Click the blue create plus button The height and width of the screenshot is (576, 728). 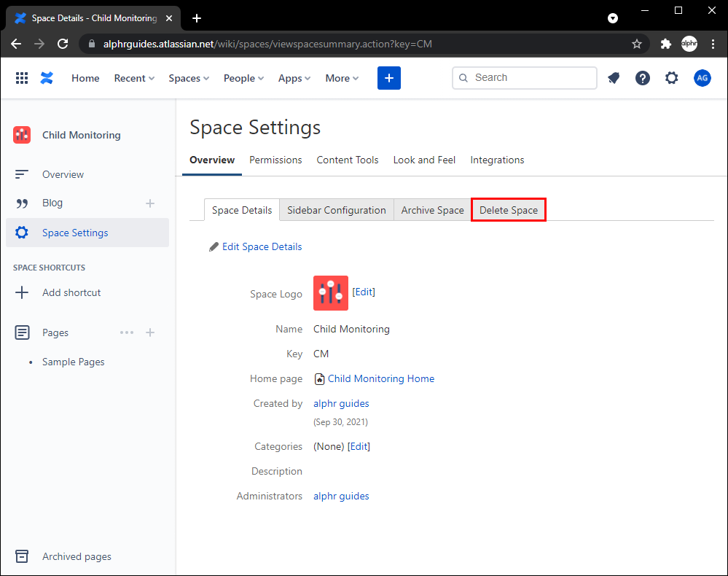388,78
